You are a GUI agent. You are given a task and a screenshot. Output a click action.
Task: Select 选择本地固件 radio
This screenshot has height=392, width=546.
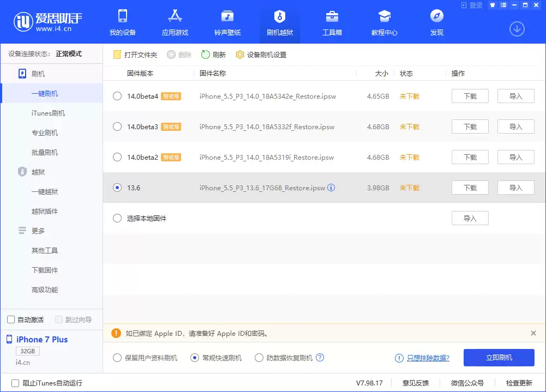point(117,218)
